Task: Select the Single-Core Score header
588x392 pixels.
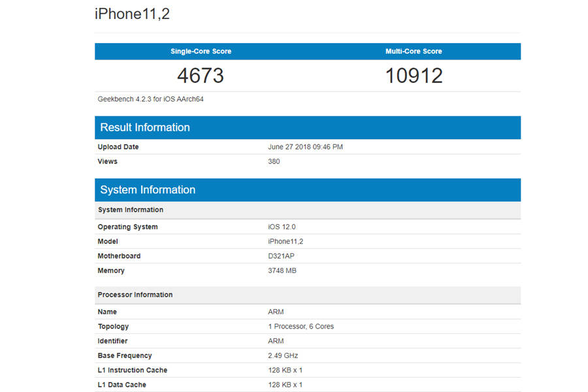Action: click(x=201, y=51)
